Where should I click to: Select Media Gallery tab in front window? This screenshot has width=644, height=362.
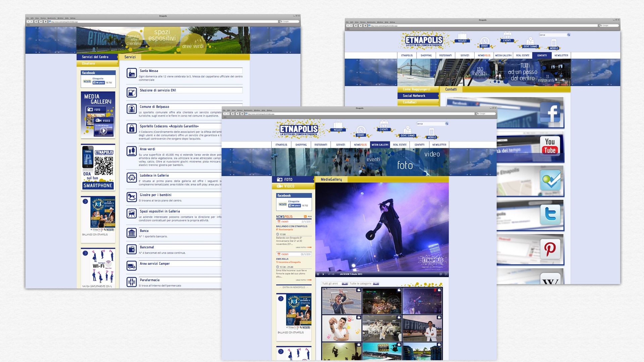click(x=380, y=145)
